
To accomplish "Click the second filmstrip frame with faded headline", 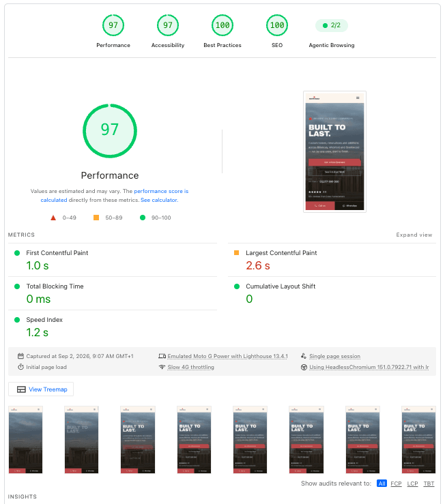I will [x=81, y=440].
